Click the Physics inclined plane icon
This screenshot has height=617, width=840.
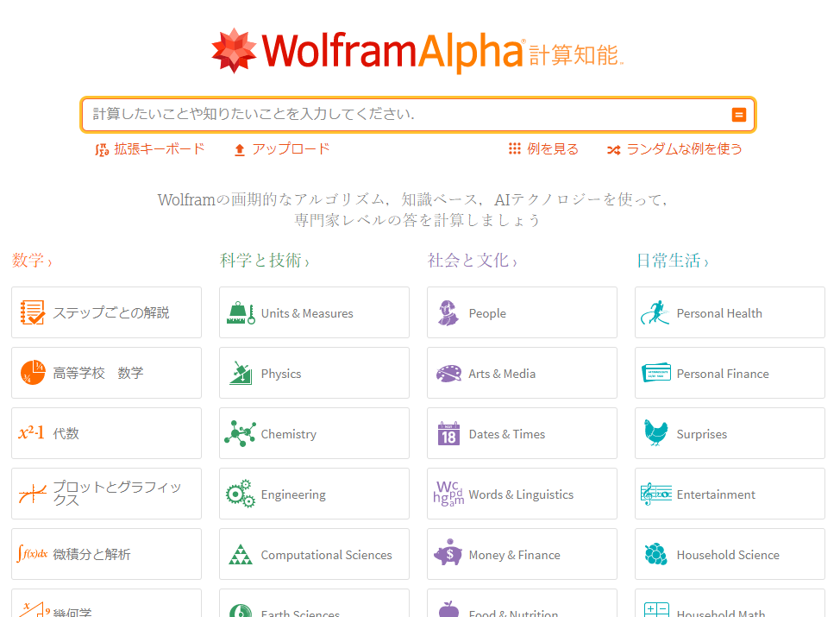[x=241, y=373]
